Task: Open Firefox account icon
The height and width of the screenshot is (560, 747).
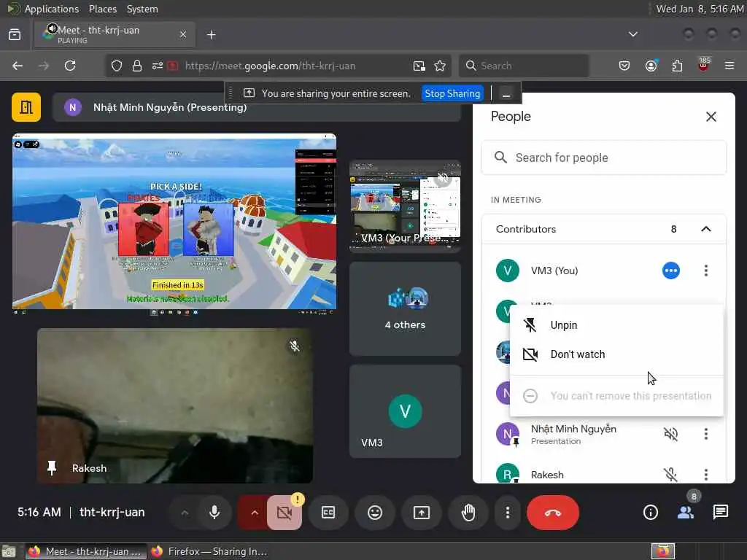Action: click(x=651, y=66)
